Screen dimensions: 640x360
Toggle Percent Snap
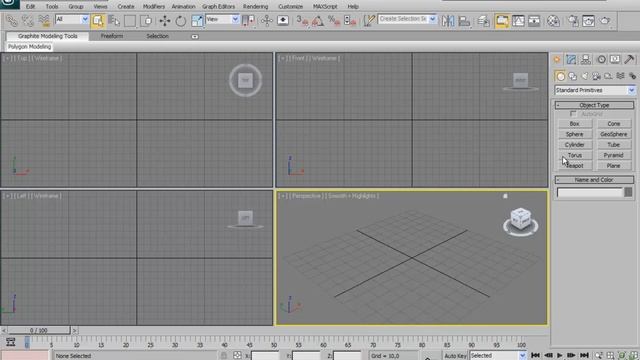click(x=334, y=21)
